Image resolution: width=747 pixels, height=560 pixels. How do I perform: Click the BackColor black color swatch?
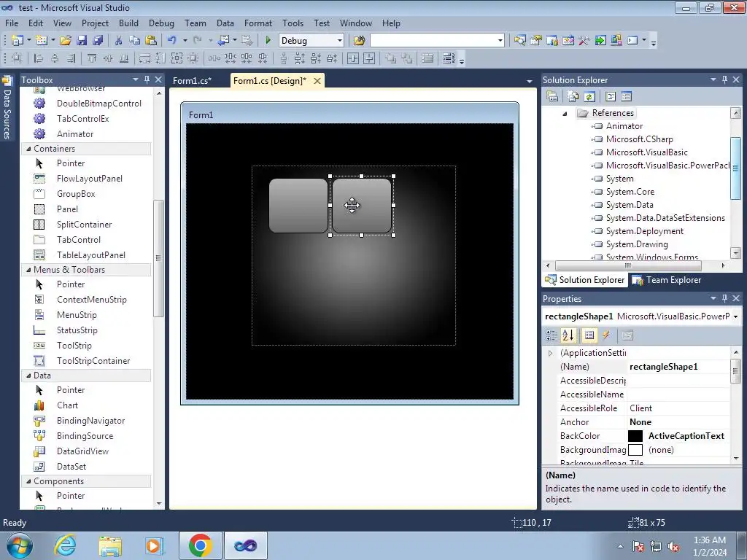coord(635,436)
